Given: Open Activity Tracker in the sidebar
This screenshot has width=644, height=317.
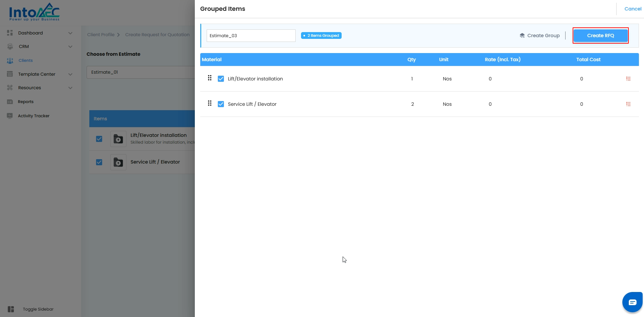Looking at the screenshot, I should 34,116.
